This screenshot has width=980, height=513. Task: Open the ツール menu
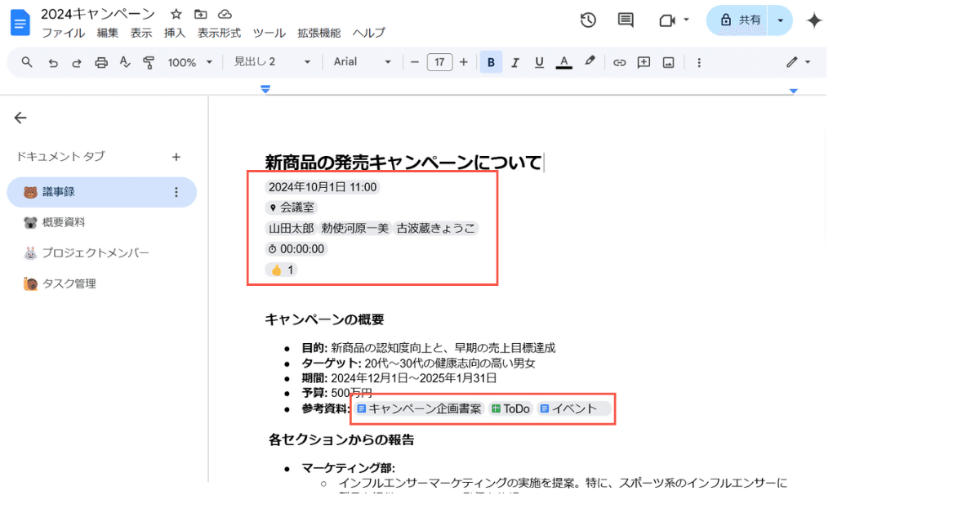269,33
